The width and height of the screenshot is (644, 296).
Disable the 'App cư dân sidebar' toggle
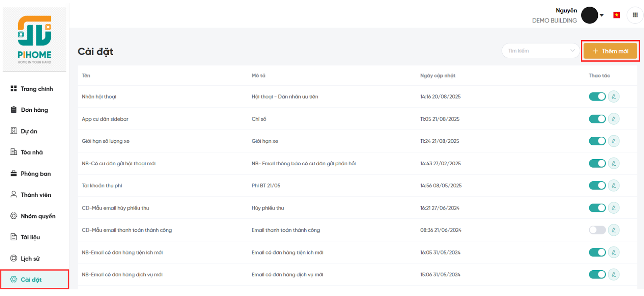point(597,119)
